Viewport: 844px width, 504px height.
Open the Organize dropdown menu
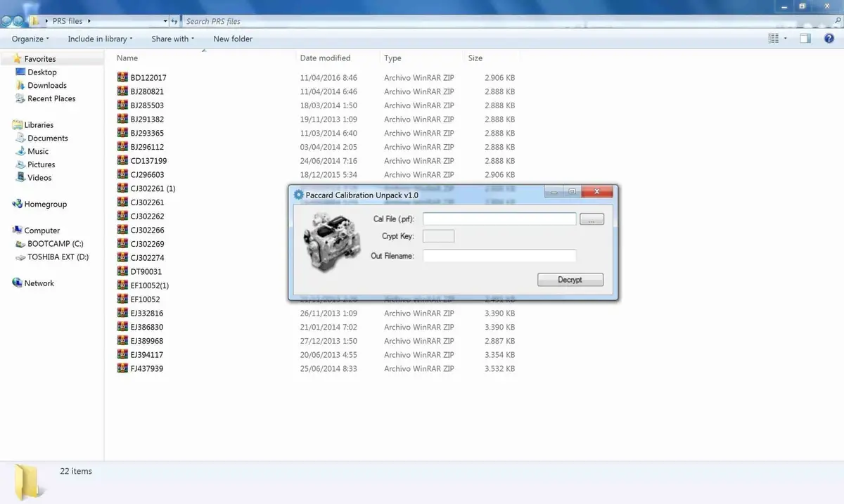click(30, 39)
